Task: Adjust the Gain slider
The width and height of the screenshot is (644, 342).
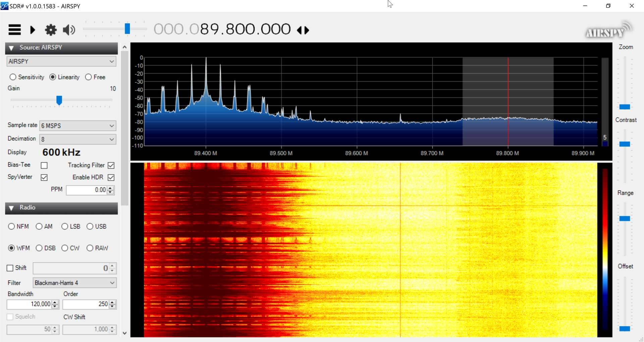Action: coord(59,100)
